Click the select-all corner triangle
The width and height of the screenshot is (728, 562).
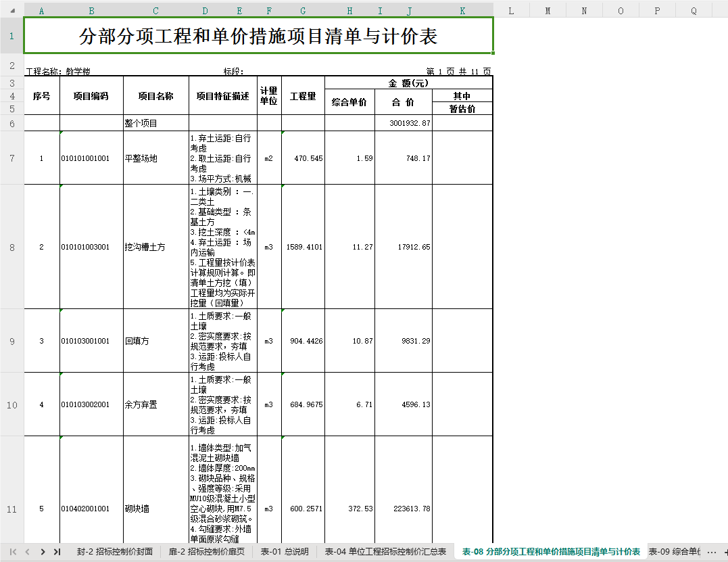pos(12,10)
